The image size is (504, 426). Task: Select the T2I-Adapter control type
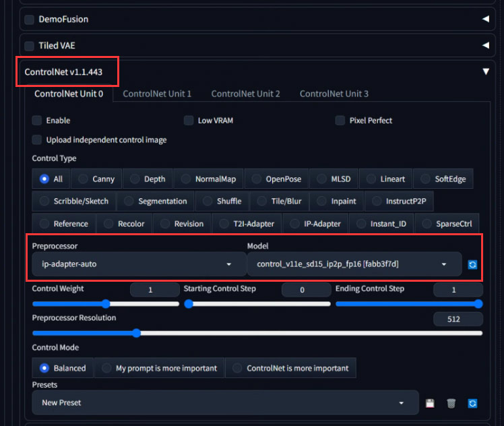(x=247, y=224)
